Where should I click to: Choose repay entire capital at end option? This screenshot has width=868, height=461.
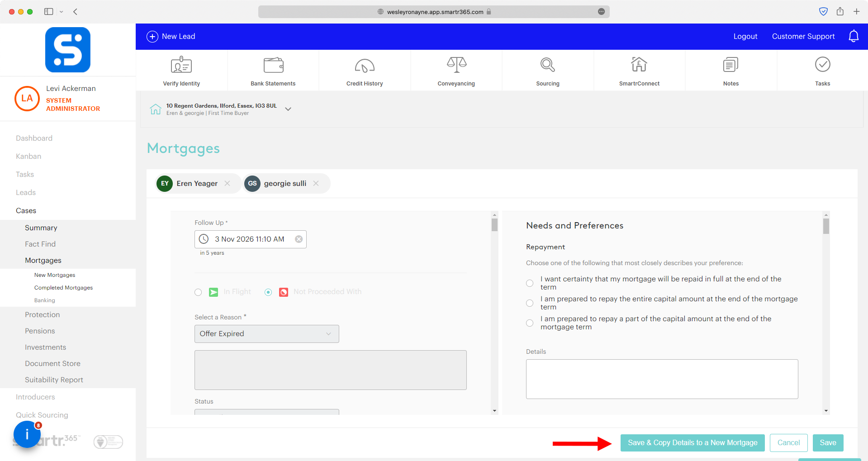point(530,303)
